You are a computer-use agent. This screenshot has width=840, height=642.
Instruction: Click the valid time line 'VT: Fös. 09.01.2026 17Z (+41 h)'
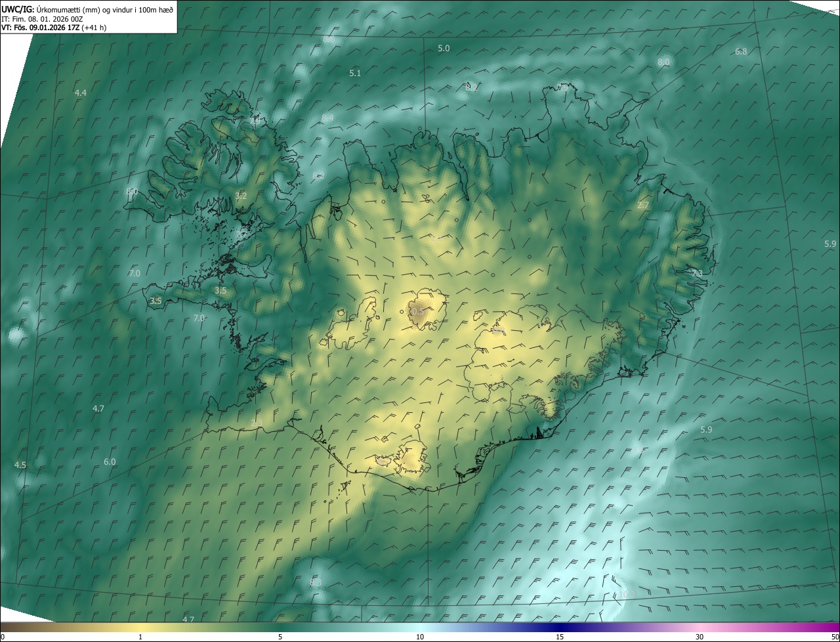[x=54, y=28]
